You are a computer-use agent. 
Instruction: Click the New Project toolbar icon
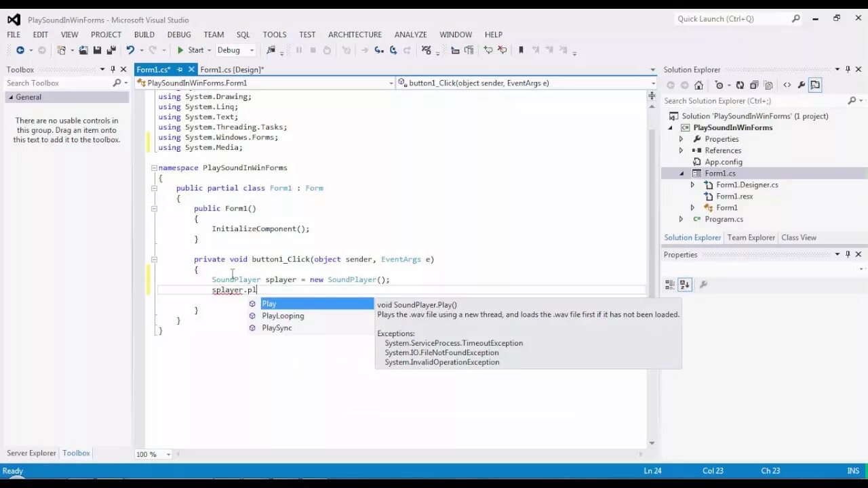coord(62,50)
